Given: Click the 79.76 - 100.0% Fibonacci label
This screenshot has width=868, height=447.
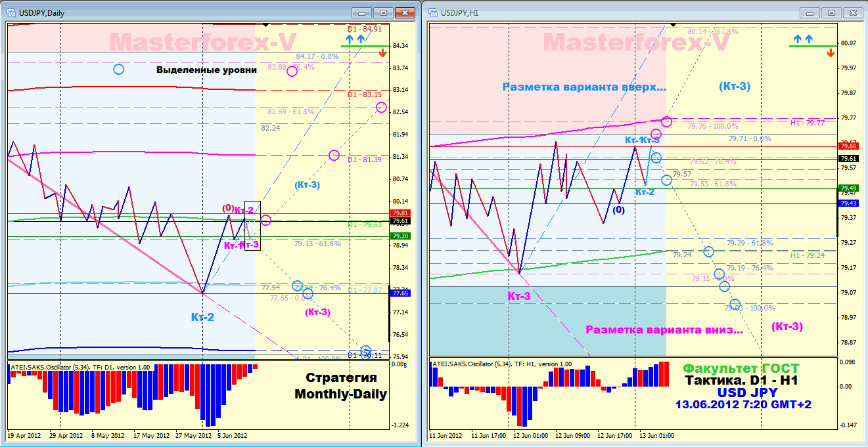Looking at the screenshot, I should (x=714, y=126).
